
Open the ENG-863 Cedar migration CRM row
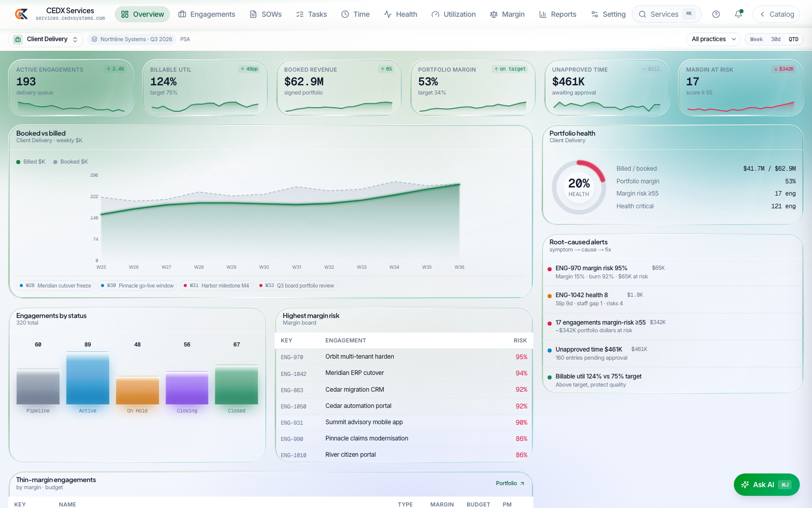[404, 390]
